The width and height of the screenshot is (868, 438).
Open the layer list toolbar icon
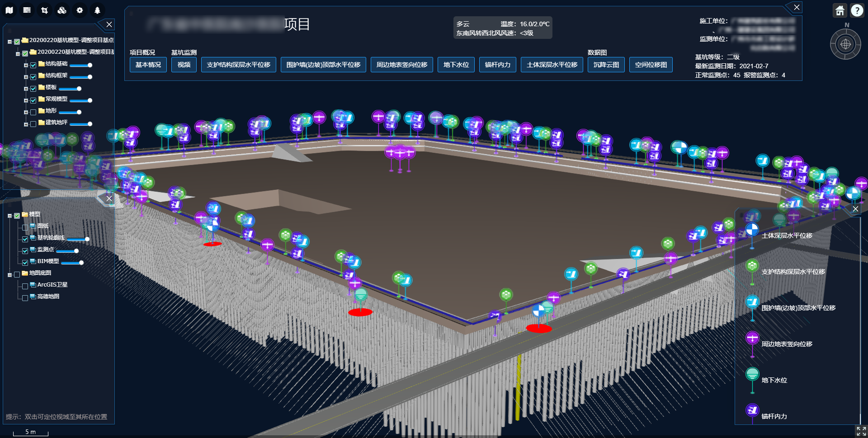(27, 10)
